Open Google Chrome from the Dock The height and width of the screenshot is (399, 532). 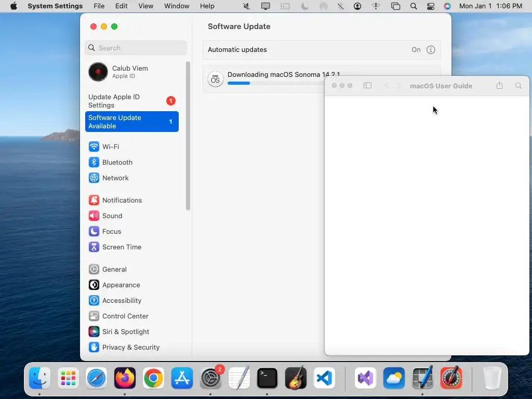coord(153,378)
